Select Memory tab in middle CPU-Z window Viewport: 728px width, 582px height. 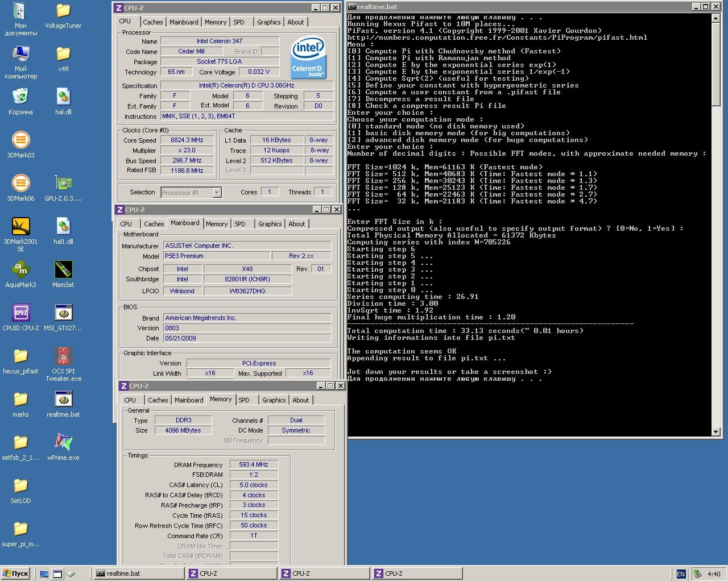pos(216,224)
